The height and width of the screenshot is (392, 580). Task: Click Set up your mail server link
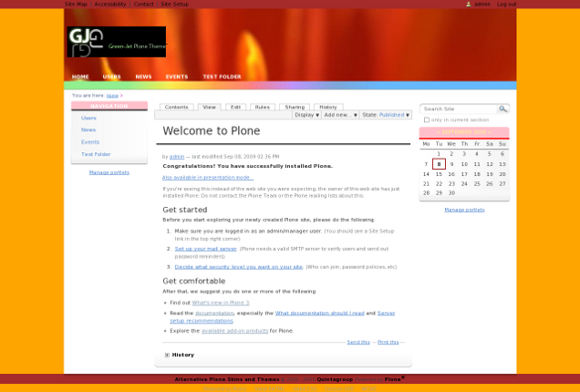point(206,249)
